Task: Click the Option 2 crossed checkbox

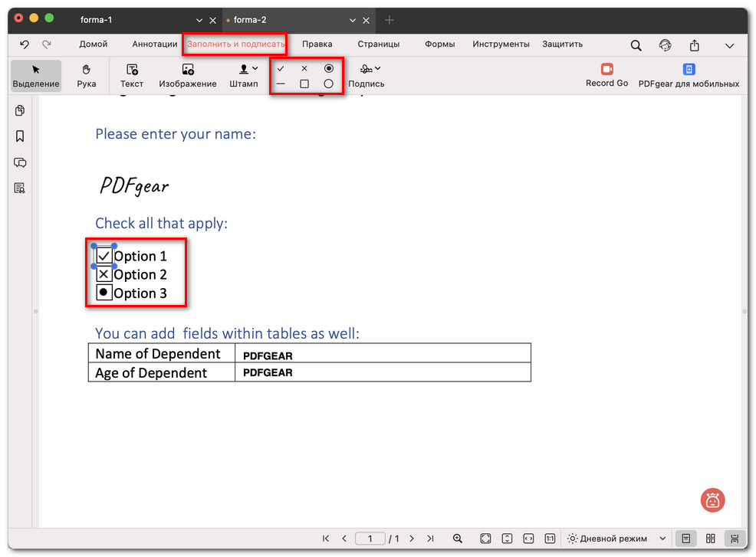Action: pyautogui.click(x=104, y=274)
